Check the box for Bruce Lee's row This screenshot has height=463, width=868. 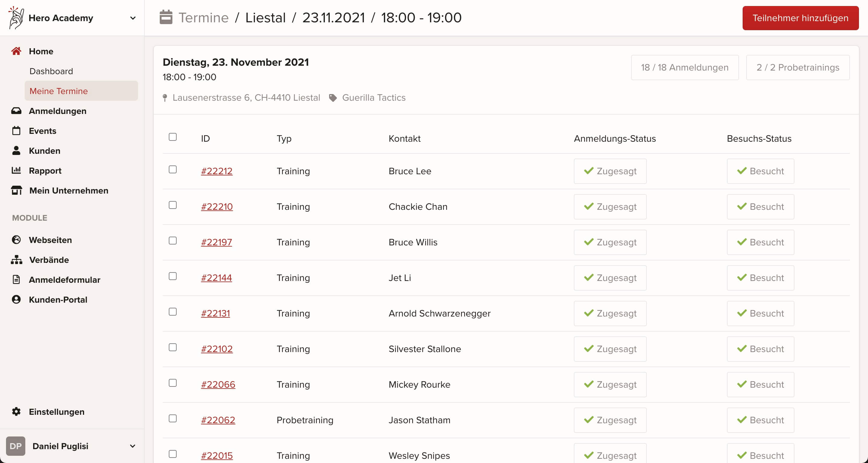[172, 169]
